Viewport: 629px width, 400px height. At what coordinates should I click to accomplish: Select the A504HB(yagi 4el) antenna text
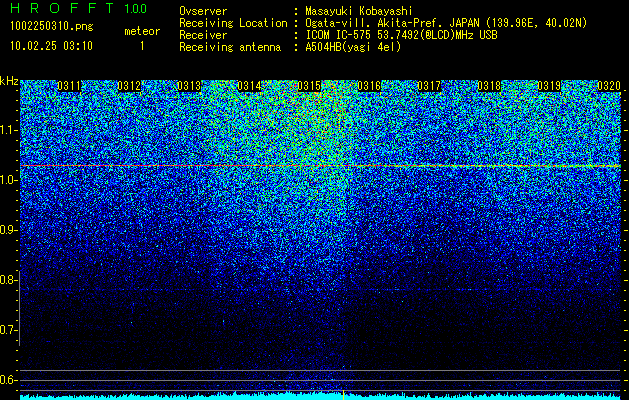point(353,47)
